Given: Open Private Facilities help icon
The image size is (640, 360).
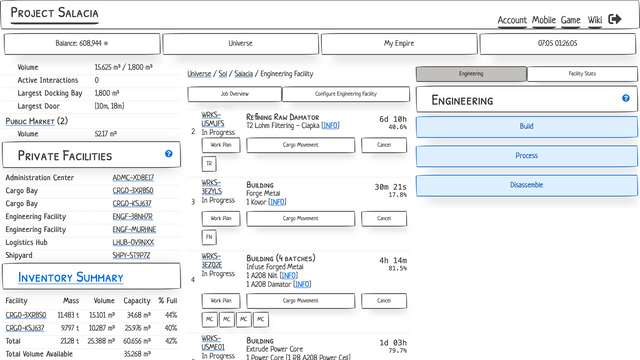Looking at the screenshot, I should (x=169, y=153).
